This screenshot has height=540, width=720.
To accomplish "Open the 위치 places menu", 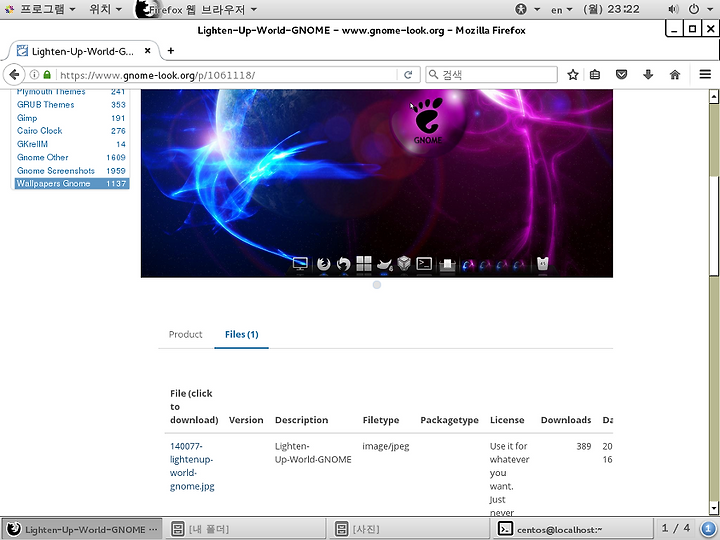I will pyautogui.click(x=105, y=9).
